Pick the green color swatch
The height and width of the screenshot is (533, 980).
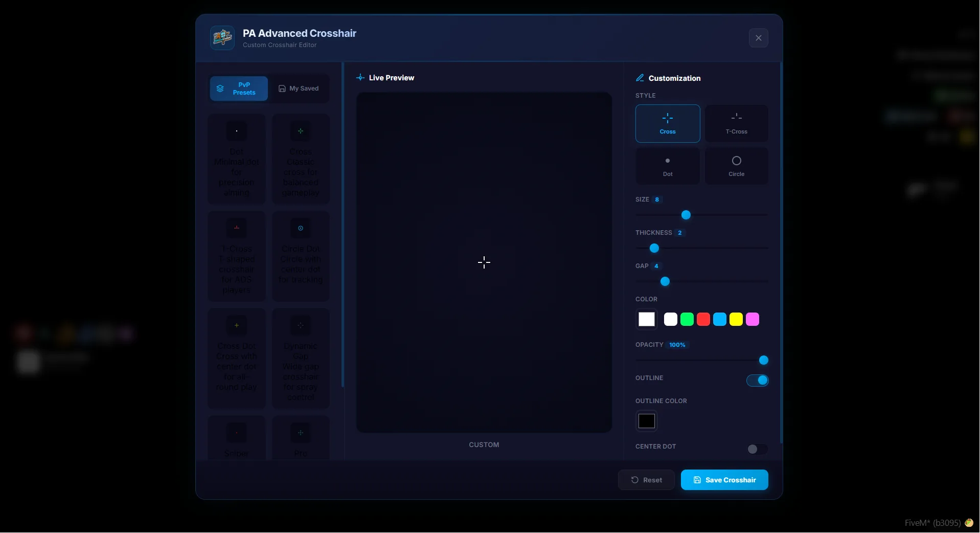click(687, 319)
